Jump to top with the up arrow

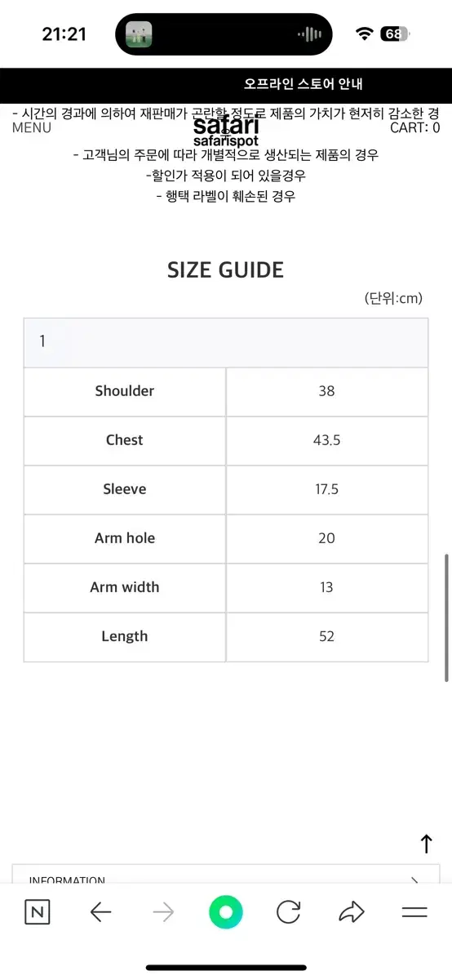(x=426, y=844)
